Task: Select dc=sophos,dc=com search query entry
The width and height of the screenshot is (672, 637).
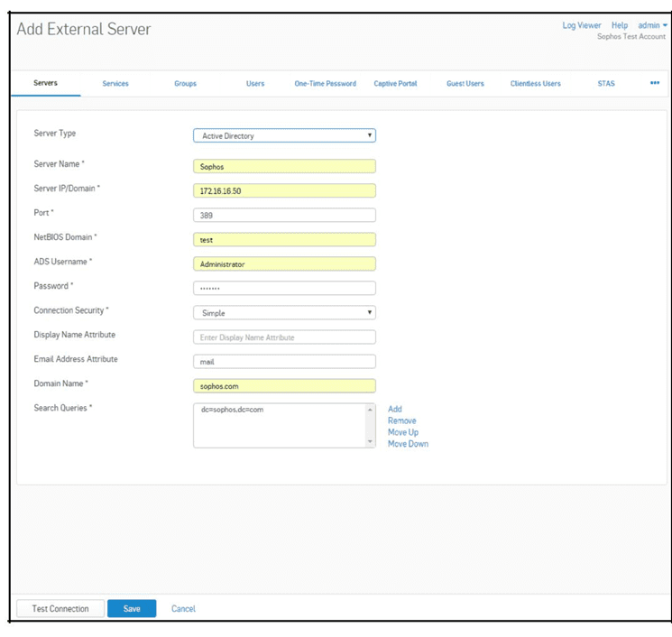Action: click(233, 410)
